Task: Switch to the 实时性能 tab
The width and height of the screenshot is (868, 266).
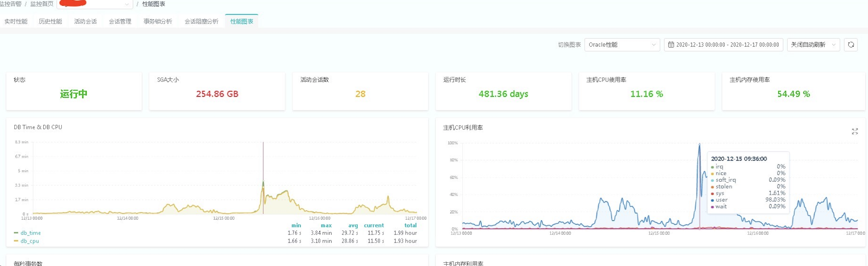Action: pos(16,21)
